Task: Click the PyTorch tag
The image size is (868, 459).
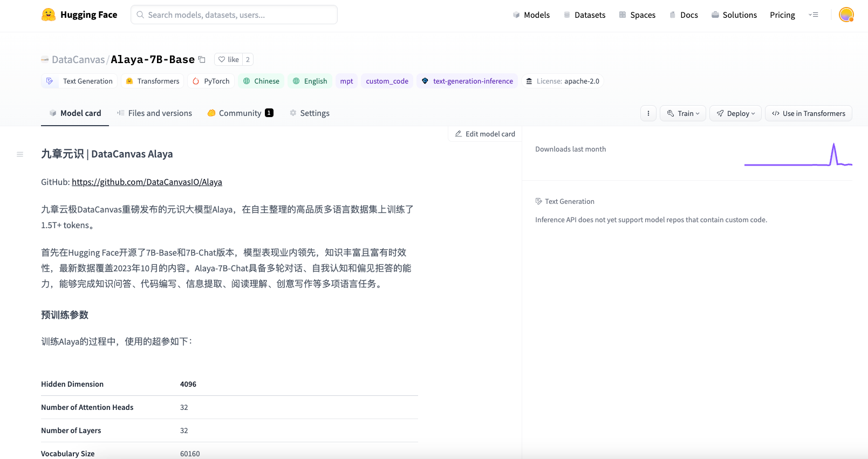Action: [211, 81]
